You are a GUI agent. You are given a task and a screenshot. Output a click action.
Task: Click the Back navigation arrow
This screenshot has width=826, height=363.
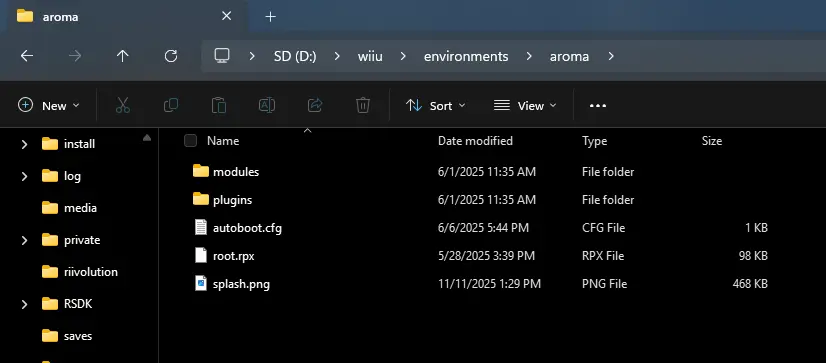click(27, 56)
